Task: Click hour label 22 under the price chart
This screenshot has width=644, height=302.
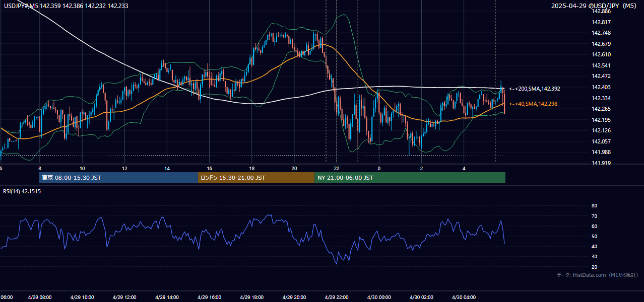Action: [337, 169]
